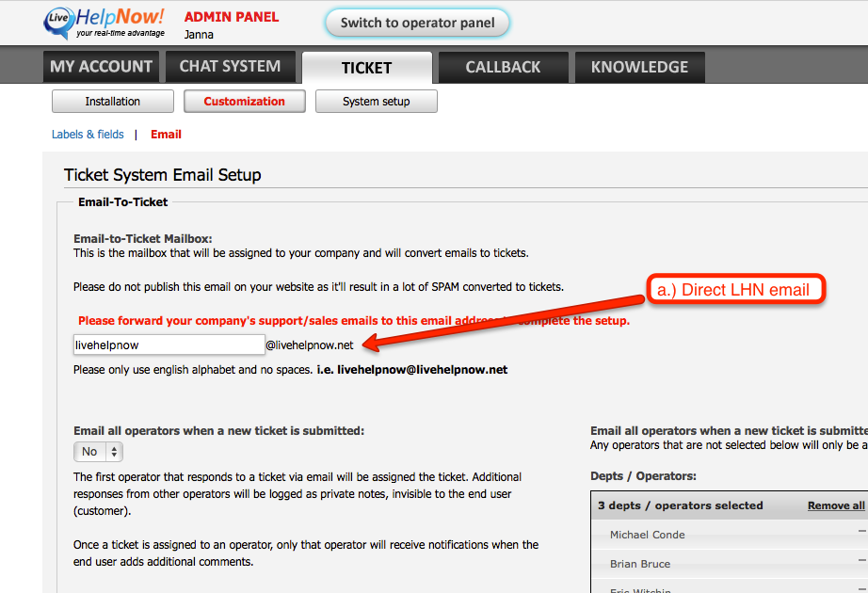
Task: Click the "@livehelpnow.net" domain suffix text
Action: (310, 345)
